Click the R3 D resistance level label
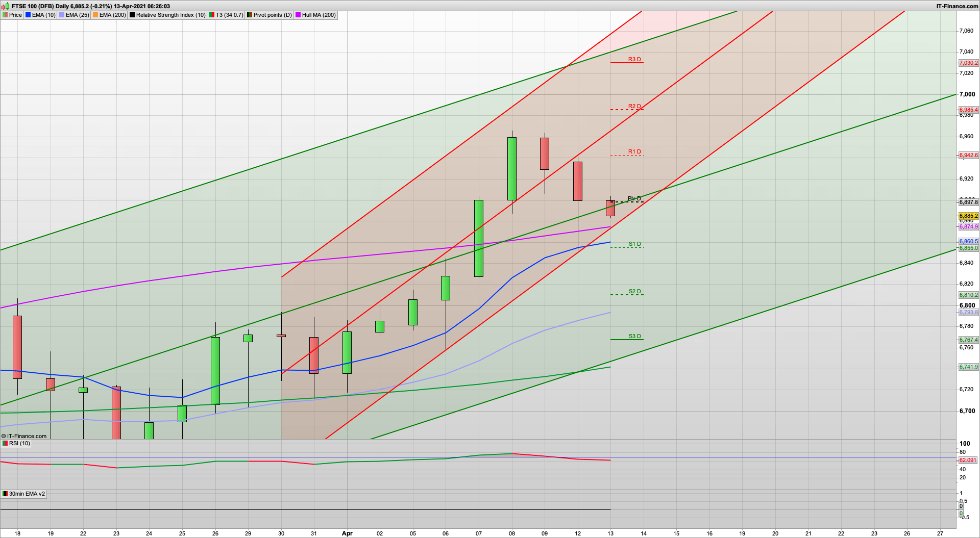This screenshot has width=980, height=538. (x=633, y=59)
